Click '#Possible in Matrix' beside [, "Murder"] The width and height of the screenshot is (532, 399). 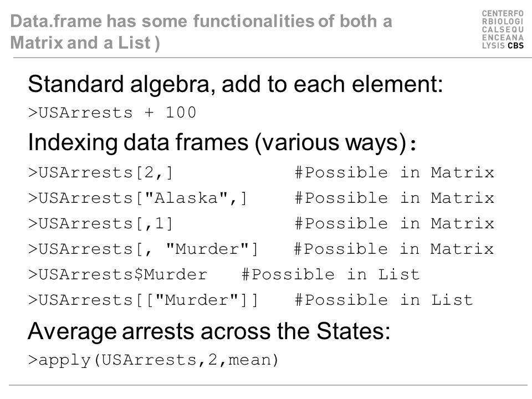coord(393,249)
